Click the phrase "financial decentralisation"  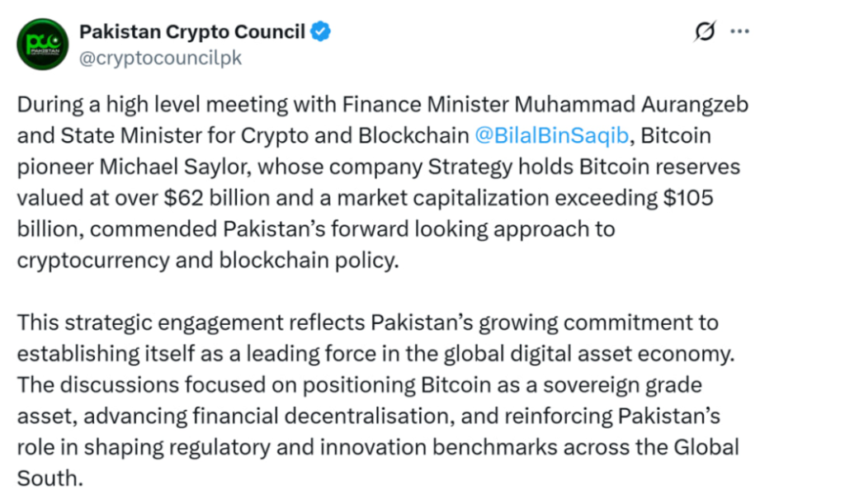coord(304,416)
